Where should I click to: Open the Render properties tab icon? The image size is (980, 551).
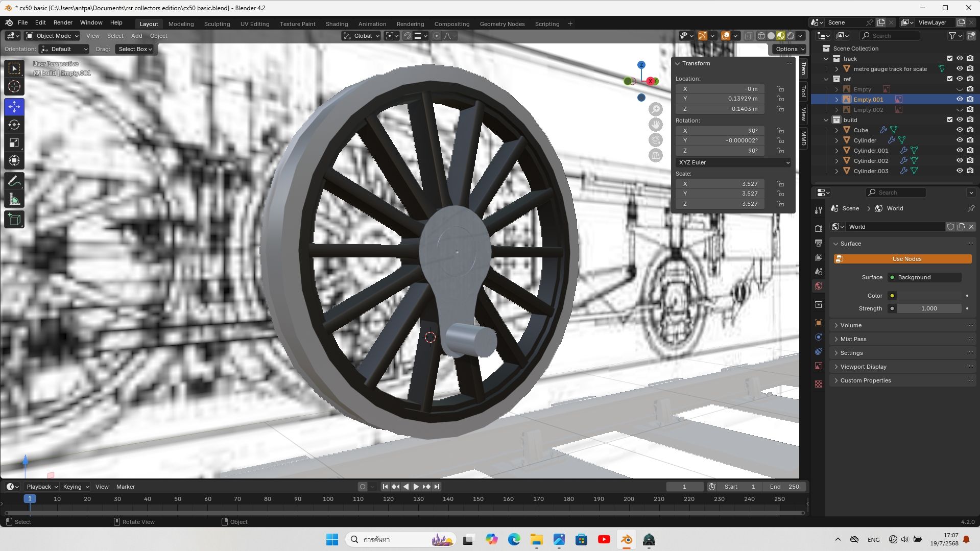pos(819,228)
